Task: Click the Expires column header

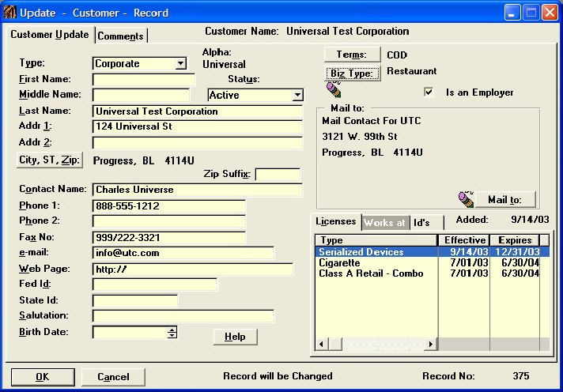Action: click(513, 240)
